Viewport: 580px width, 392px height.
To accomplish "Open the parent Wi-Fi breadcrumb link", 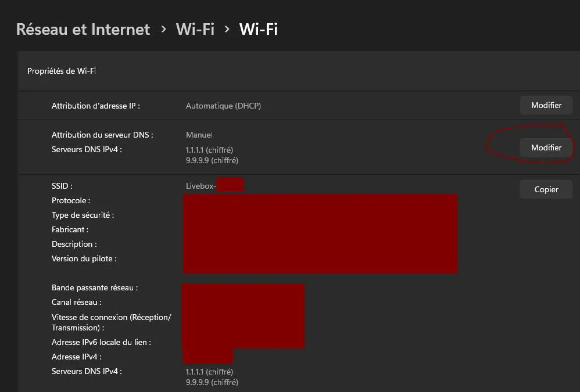I will coord(195,29).
